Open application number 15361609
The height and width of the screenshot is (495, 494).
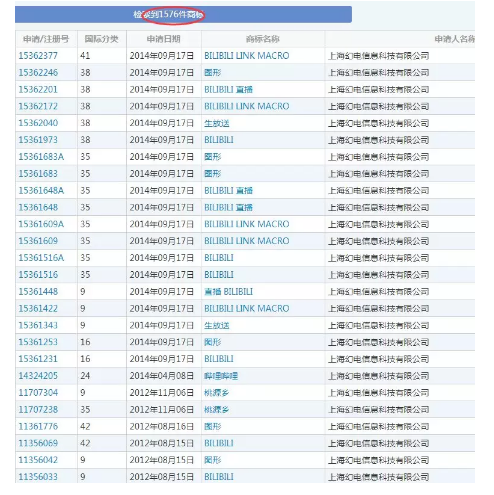[x=38, y=241]
